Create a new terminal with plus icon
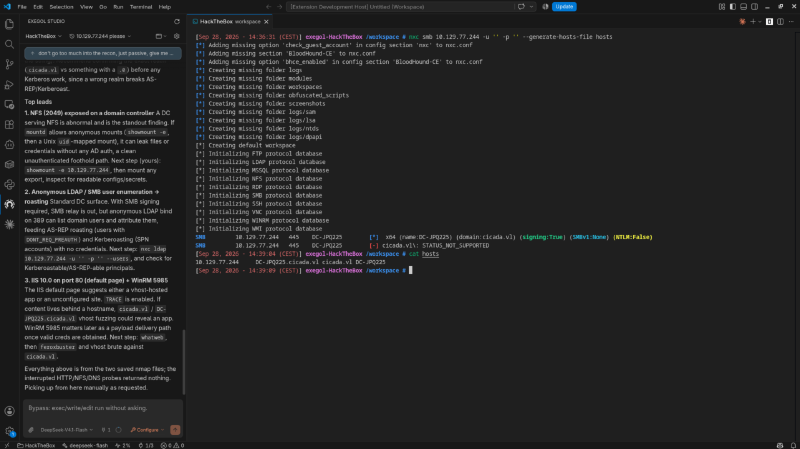The width and height of the screenshot is (800, 449). coord(753,21)
